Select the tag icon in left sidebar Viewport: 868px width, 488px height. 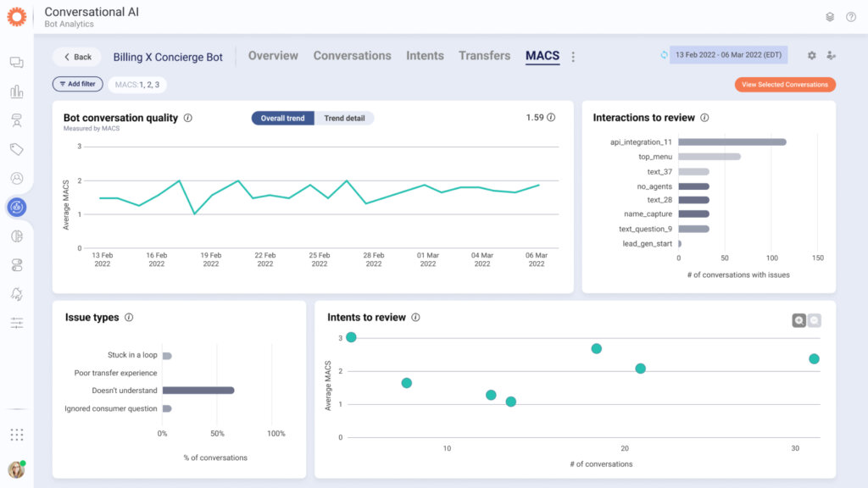tap(16, 149)
